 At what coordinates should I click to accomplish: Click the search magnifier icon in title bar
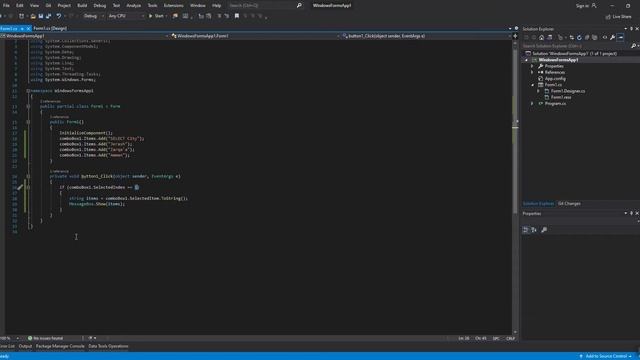click(x=299, y=5)
